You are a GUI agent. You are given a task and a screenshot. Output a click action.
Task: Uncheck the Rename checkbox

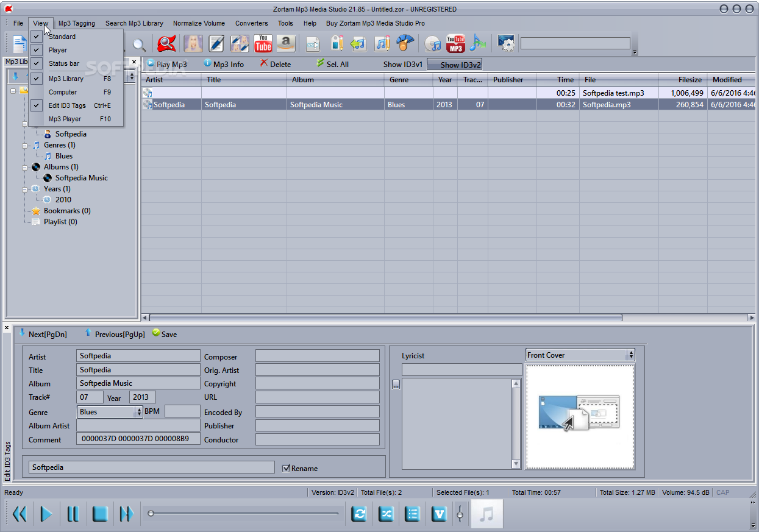(287, 468)
